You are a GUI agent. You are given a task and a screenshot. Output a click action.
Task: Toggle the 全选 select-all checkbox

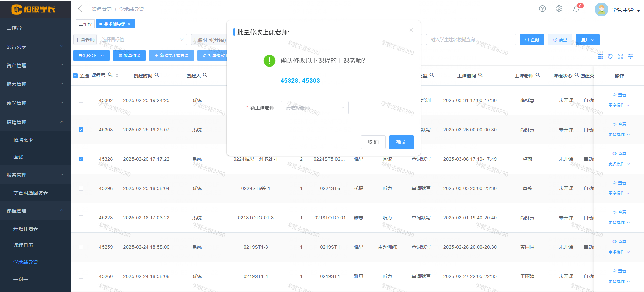[76, 76]
